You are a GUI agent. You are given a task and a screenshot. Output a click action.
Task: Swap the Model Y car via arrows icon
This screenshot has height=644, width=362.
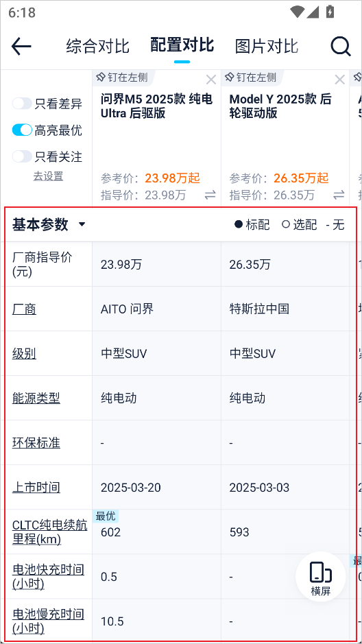pyautogui.click(x=339, y=195)
